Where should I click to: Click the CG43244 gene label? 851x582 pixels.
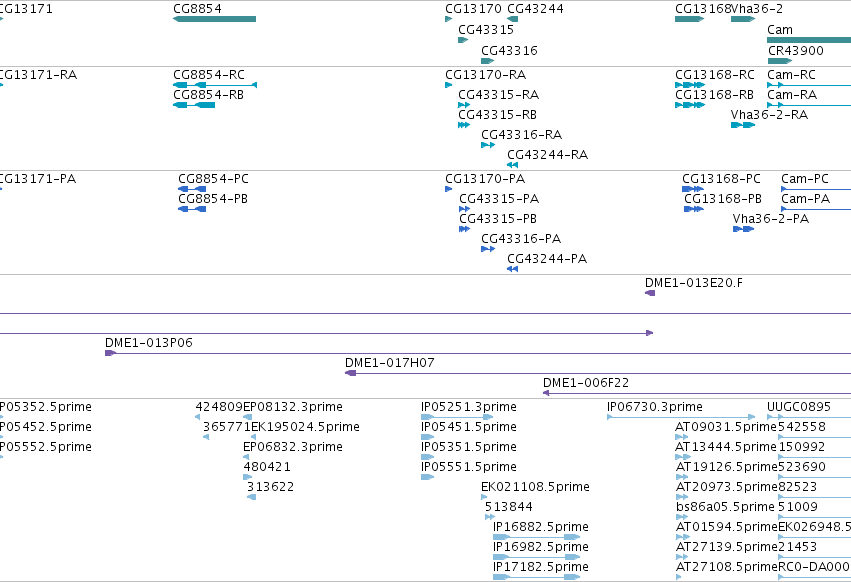click(535, 9)
